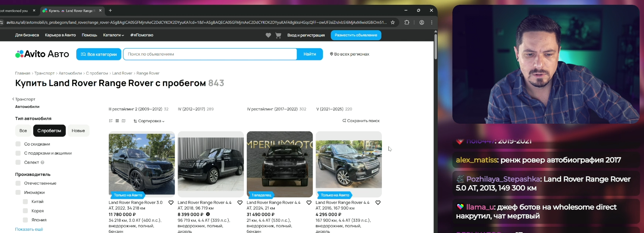
Task: Close the 'mentioned you' tab
Action: coord(34,11)
